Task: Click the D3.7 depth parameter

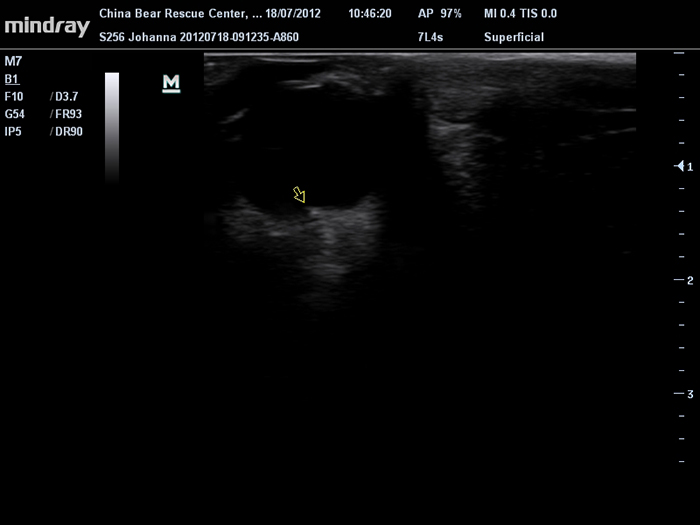Action: pos(65,96)
